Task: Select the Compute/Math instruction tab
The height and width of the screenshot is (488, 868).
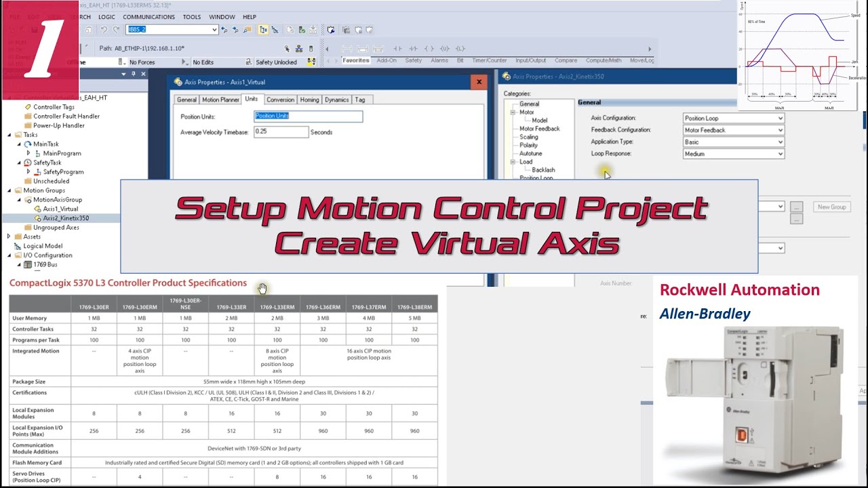Action: [x=604, y=60]
